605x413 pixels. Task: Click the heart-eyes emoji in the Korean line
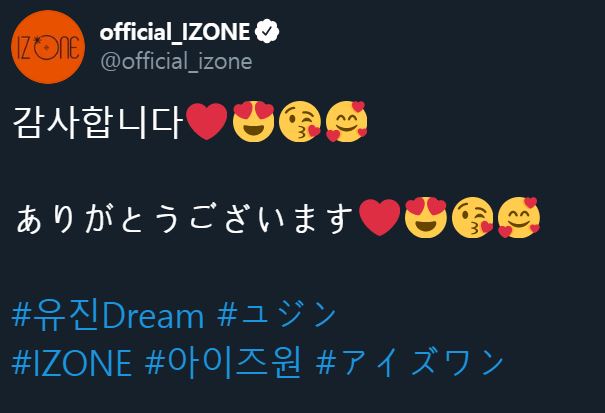[x=251, y=122]
